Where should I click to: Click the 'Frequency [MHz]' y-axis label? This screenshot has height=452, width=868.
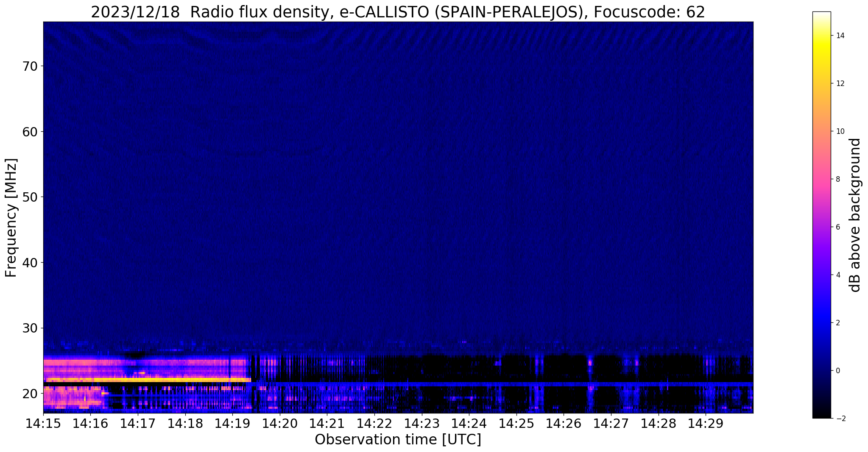point(11,218)
